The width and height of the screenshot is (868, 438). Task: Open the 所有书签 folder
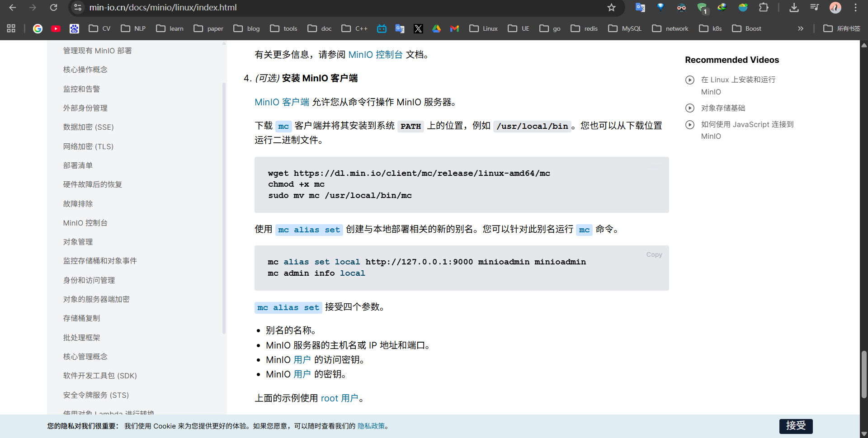(x=842, y=28)
